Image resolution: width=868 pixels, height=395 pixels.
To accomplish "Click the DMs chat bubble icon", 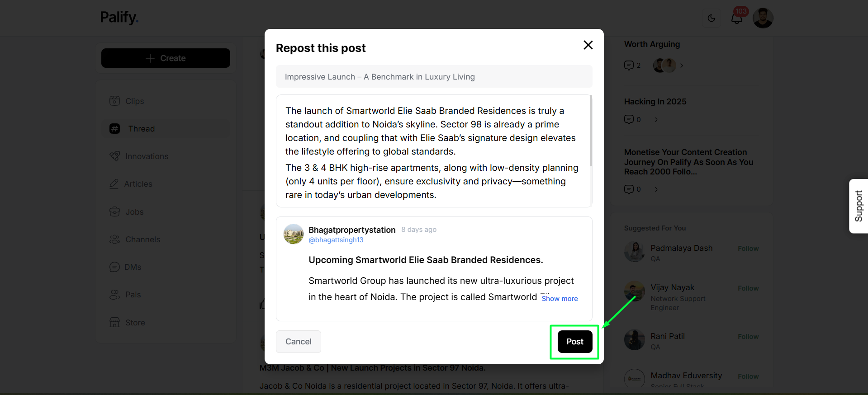I will [114, 267].
